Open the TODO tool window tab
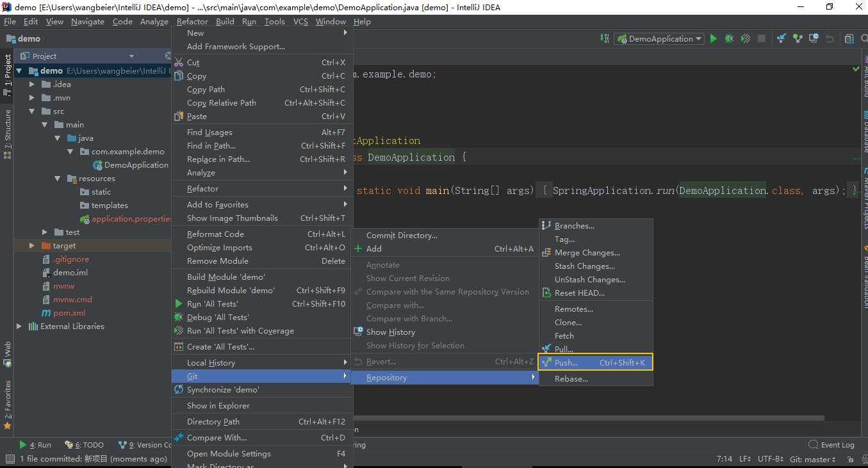 pos(85,444)
